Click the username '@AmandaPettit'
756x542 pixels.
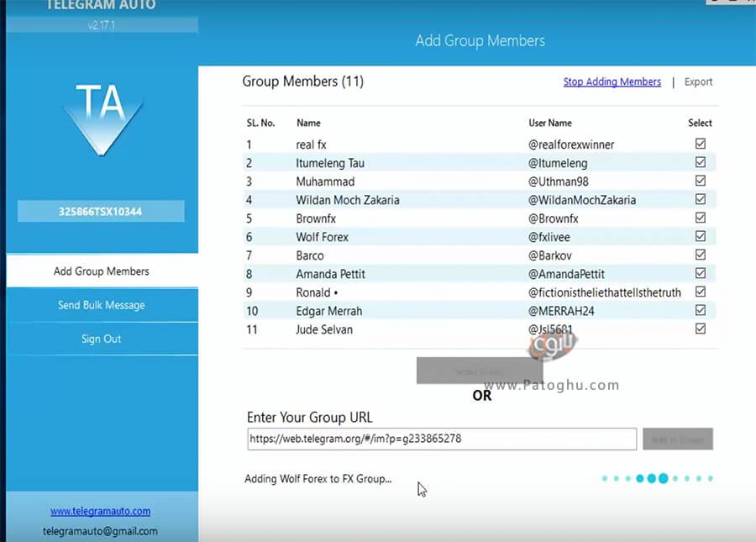click(566, 275)
